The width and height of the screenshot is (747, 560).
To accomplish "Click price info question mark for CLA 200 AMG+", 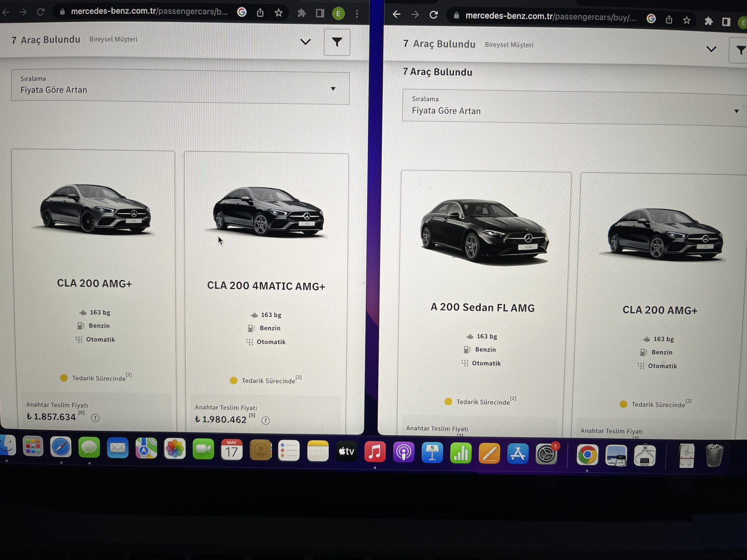I will [95, 418].
